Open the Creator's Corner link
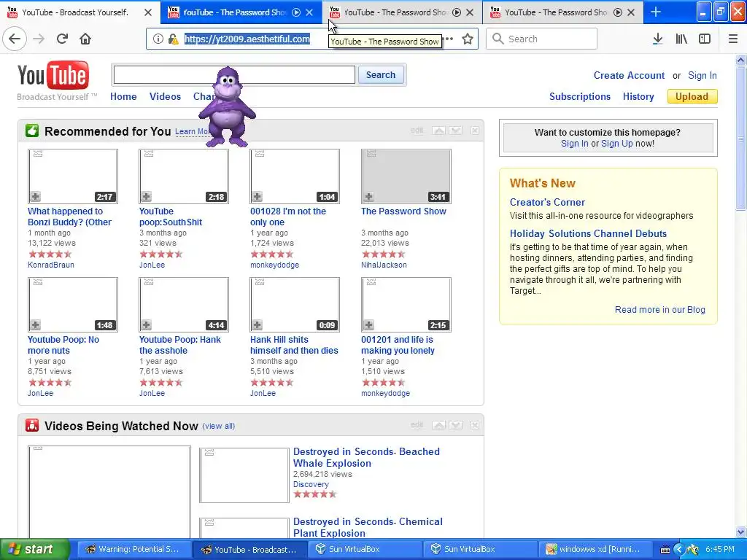Viewport: 747px width, 560px height. (547, 203)
